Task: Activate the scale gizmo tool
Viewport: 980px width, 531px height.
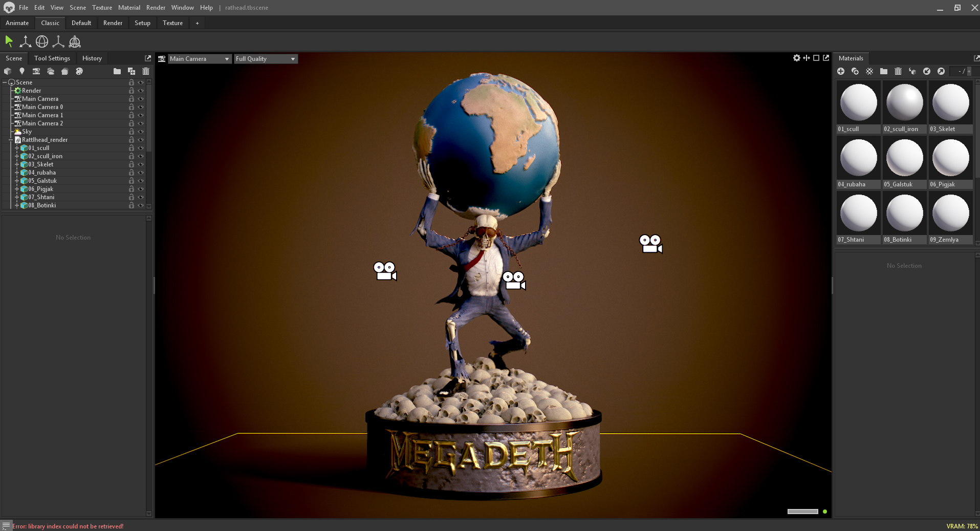Action: pos(58,41)
